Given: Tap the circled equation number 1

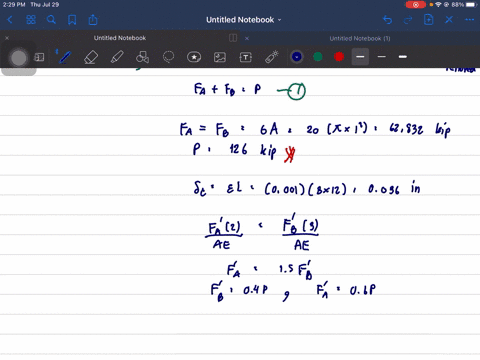Looking at the screenshot, I should pyautogui.click(x=296, y=91).
